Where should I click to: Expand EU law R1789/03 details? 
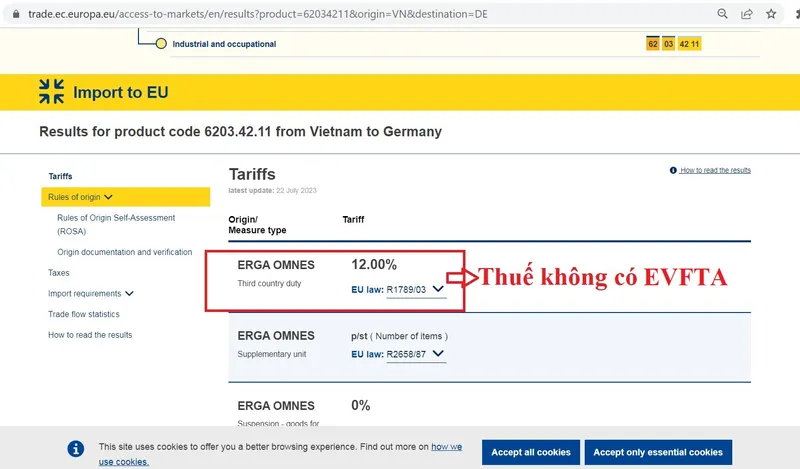click(437, 288)
